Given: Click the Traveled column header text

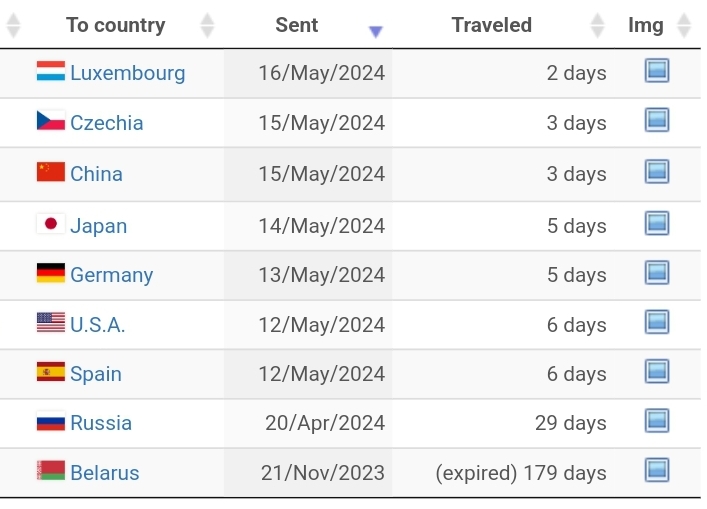Looking at the screenshot, I should [491, 25].
